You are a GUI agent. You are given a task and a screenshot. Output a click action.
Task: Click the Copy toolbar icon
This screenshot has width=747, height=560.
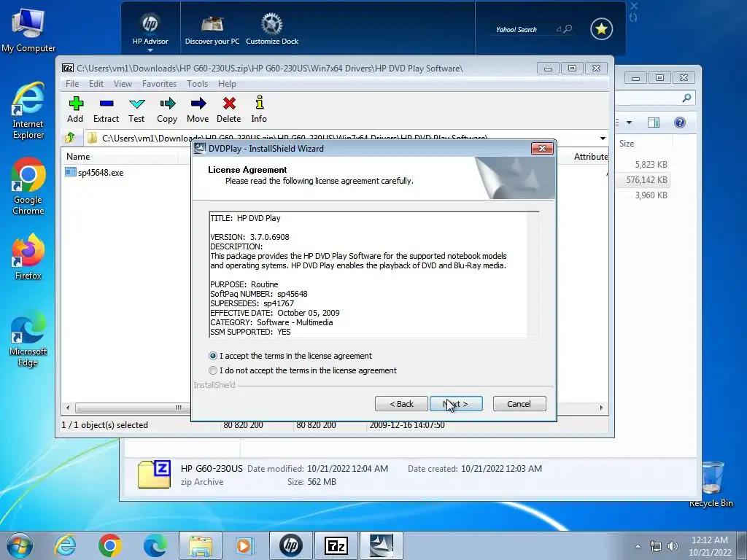coord(167,109)
